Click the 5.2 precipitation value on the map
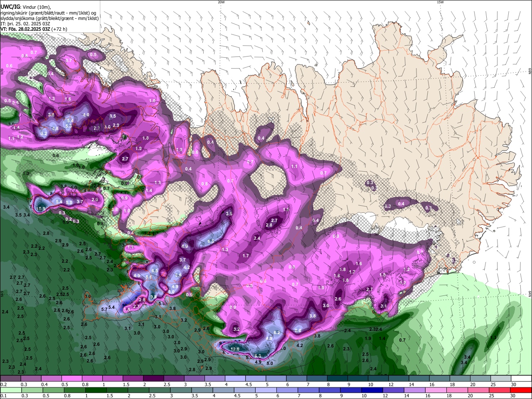This screenshot has height=399, width=532. (44, 134)
